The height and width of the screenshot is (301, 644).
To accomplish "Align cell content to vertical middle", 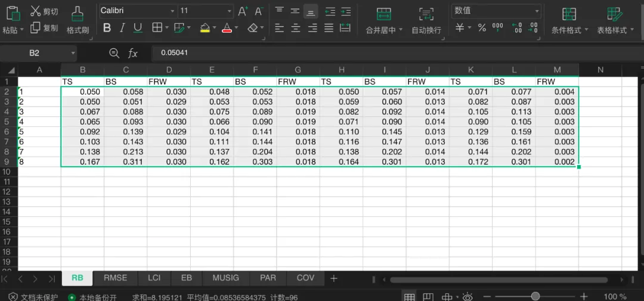I will [295, 11].
